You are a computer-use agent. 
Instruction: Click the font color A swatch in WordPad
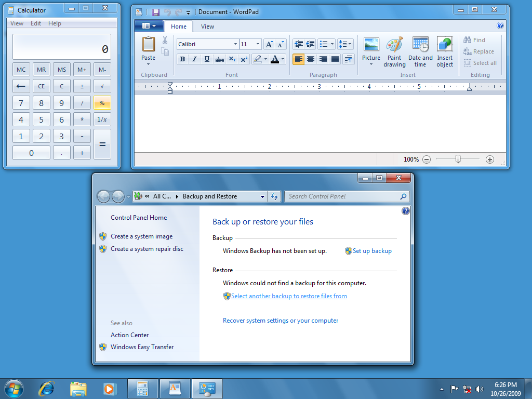pos(275,59)
